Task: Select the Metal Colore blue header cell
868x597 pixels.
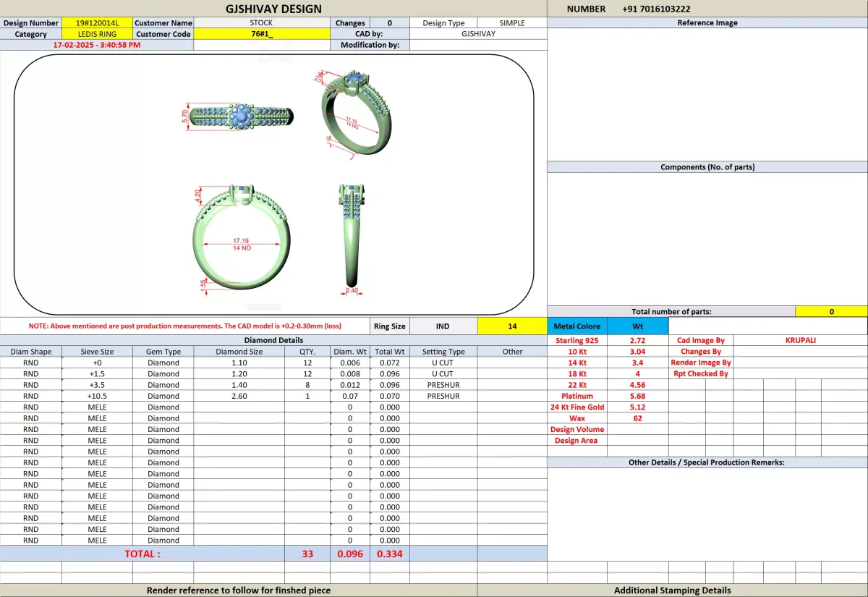Action: [x=577, y=326]
